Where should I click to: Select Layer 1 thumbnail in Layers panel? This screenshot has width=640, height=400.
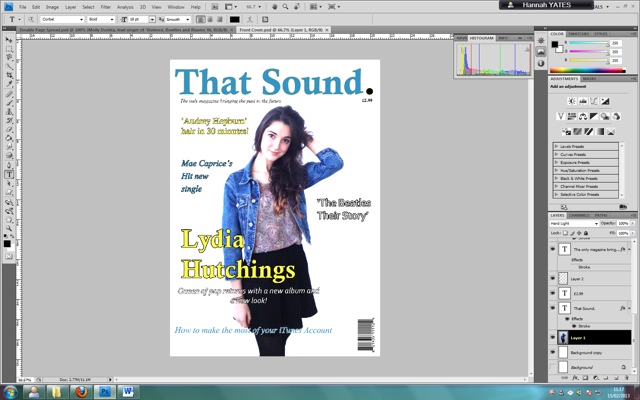point(563,338)
